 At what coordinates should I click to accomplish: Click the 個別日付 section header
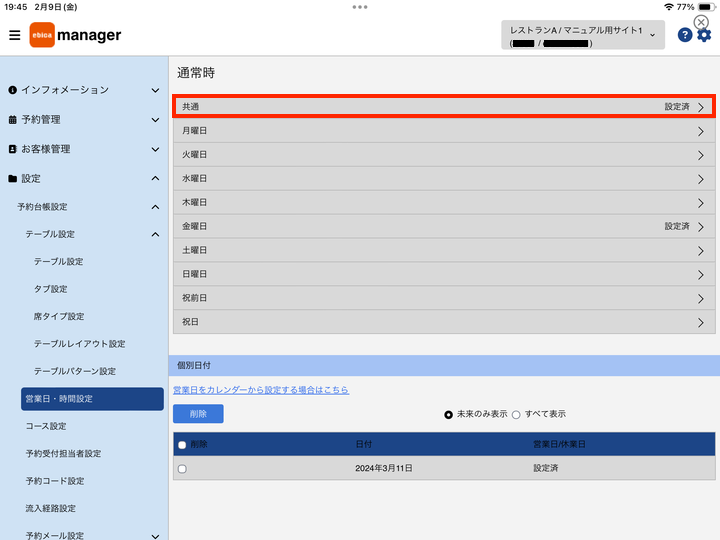444,366
